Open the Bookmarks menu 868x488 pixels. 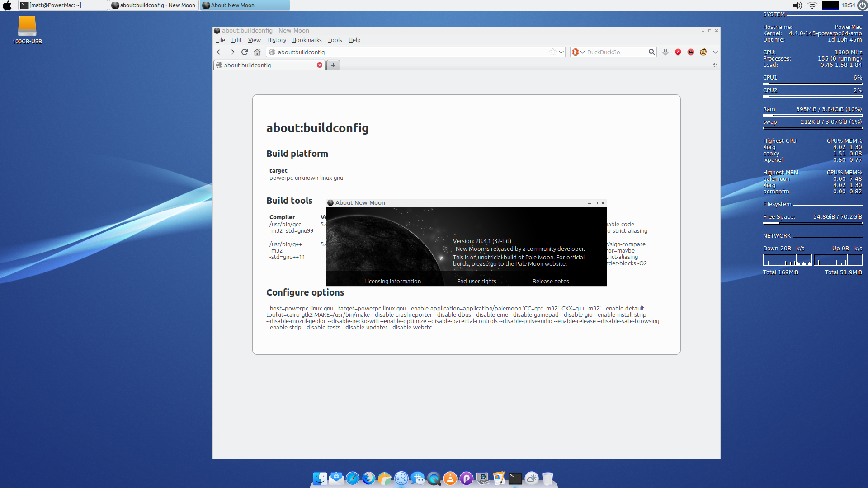click(307, 40)
